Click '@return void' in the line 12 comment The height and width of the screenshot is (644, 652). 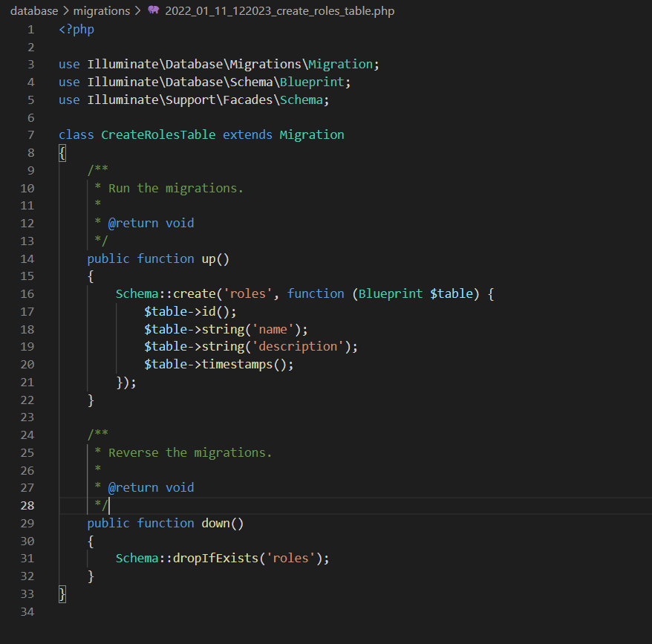pyautogui.click(x=151, y=224)
